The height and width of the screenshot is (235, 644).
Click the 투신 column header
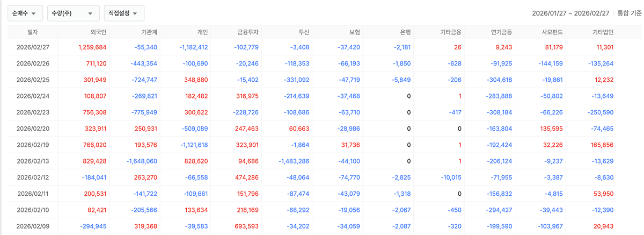coord(303,32)
